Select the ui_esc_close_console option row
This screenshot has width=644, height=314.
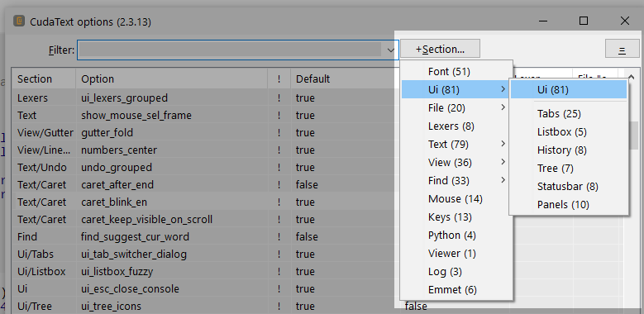(205, 288)
